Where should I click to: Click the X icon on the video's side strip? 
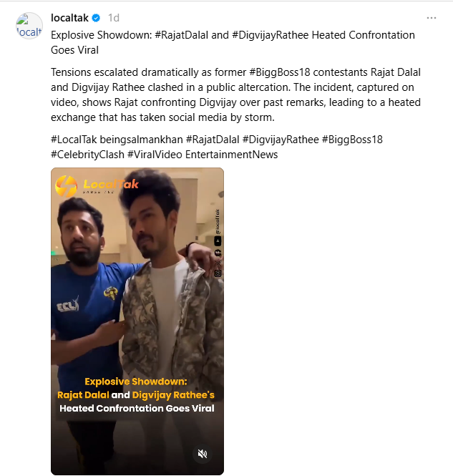pyautogui.click(x=218, y=263)
